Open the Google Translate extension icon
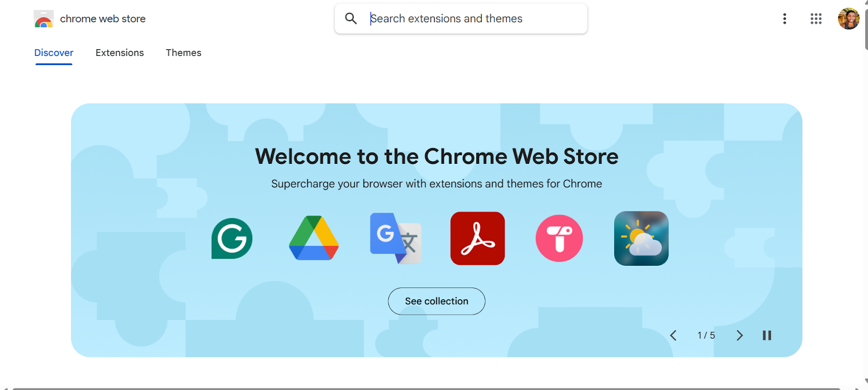This screenshot has width=868, height=390. click(x=396, y=239)
